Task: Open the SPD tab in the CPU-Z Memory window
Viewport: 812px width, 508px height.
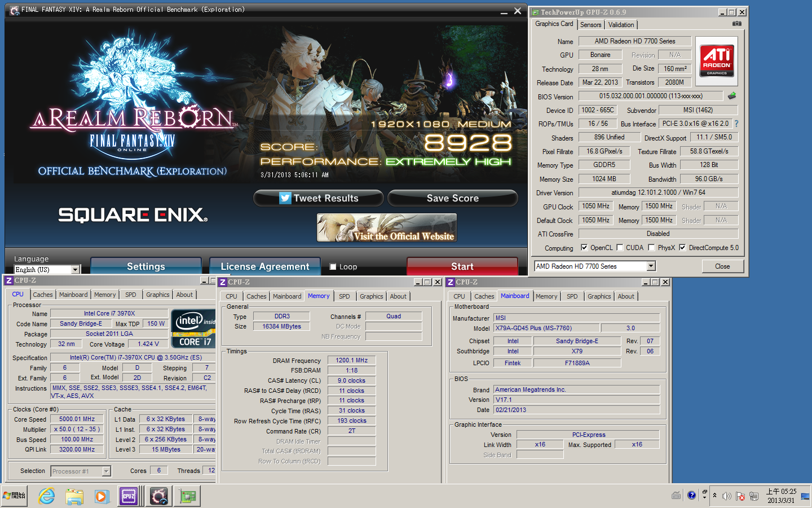Action: pos(344,296)
